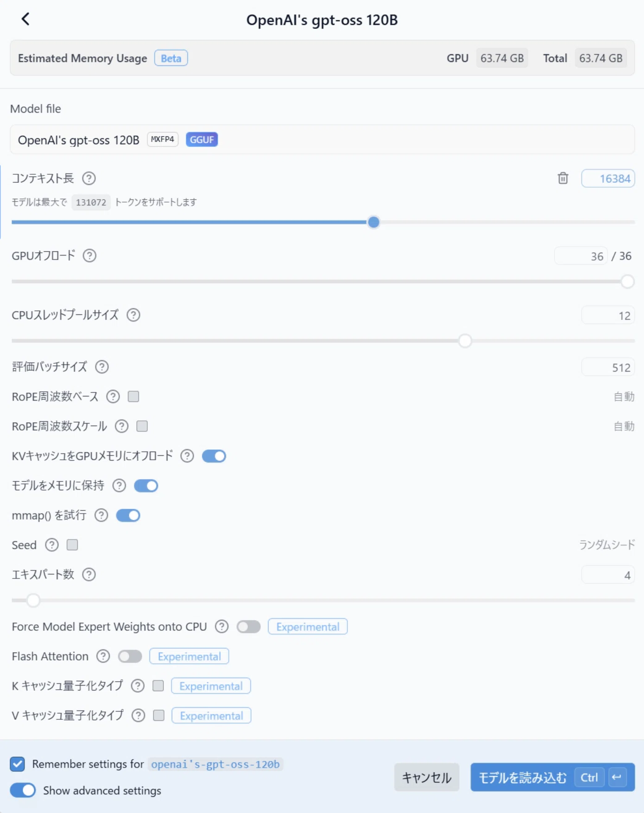
Task: Click the MXFP4 quantization badge
Action: [x=163, y=139]
